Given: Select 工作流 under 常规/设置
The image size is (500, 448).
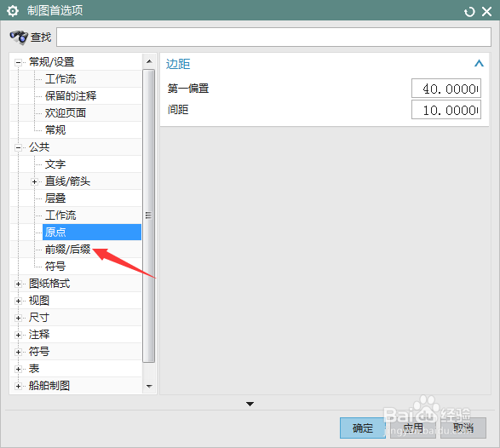Looking at the screenshot, I should 60,79.
